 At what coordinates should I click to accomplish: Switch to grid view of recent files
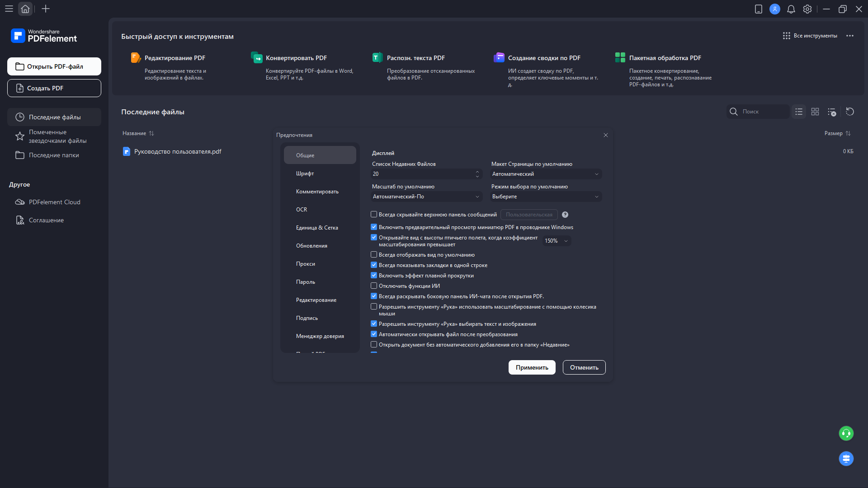pyautogui.click(x=815, y=112)
